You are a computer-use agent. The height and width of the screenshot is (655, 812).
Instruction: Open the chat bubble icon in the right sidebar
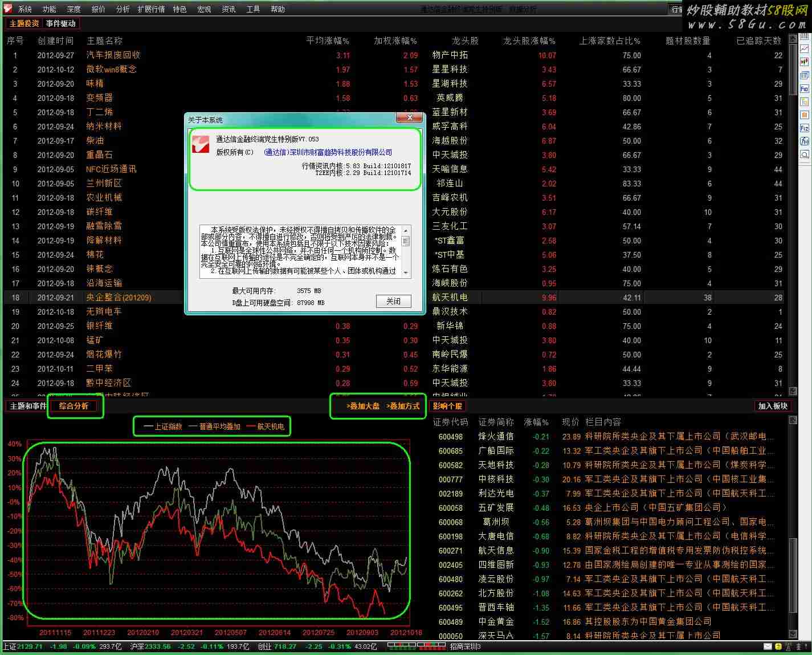coord(804,154)
